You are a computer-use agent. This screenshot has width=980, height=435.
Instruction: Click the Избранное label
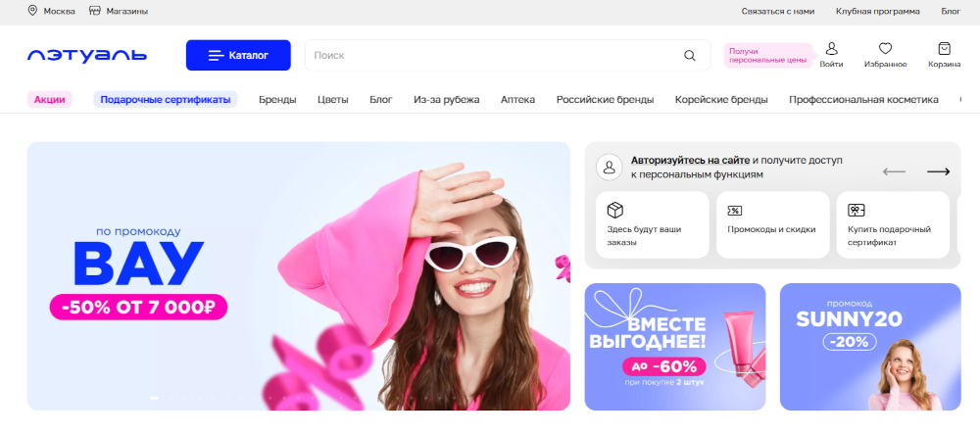tap(885, 64)
